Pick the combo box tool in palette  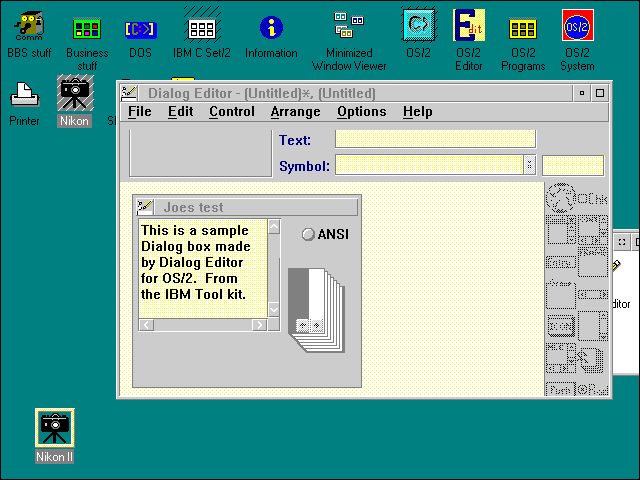(560, 230)
